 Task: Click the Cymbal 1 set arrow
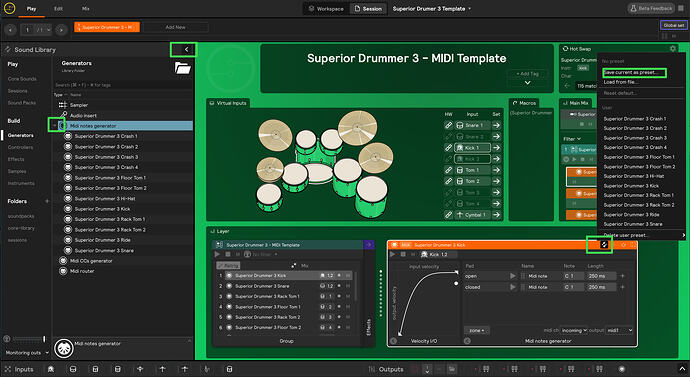pos(496,215)
